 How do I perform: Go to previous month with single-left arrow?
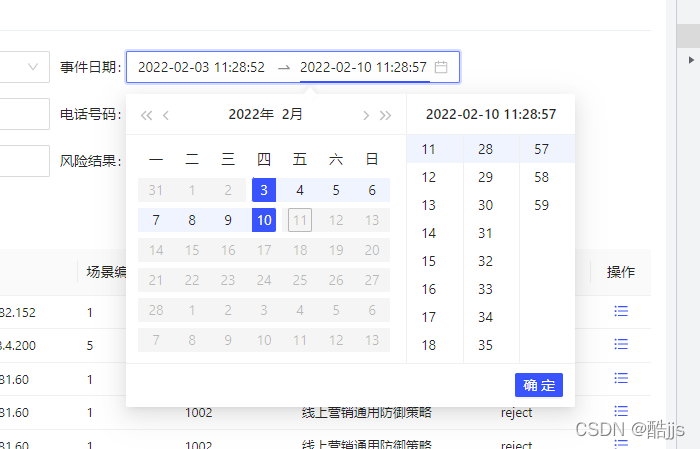(x=166, y=116)
